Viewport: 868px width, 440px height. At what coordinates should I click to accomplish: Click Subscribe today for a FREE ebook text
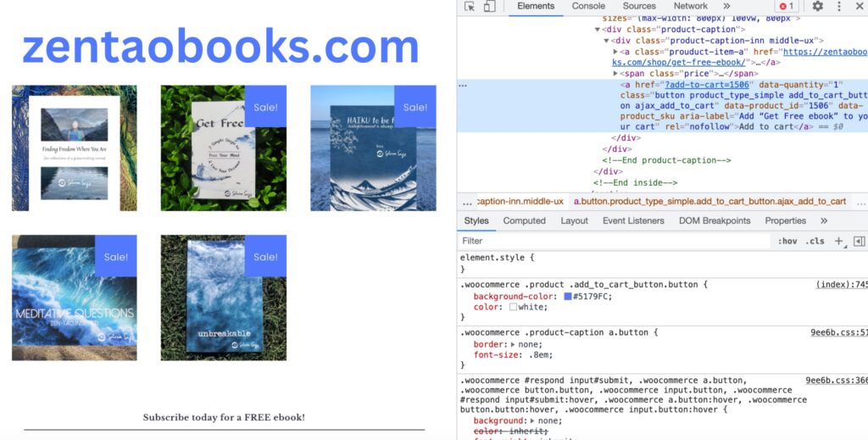pyautogui.click(x=224, y=417)
